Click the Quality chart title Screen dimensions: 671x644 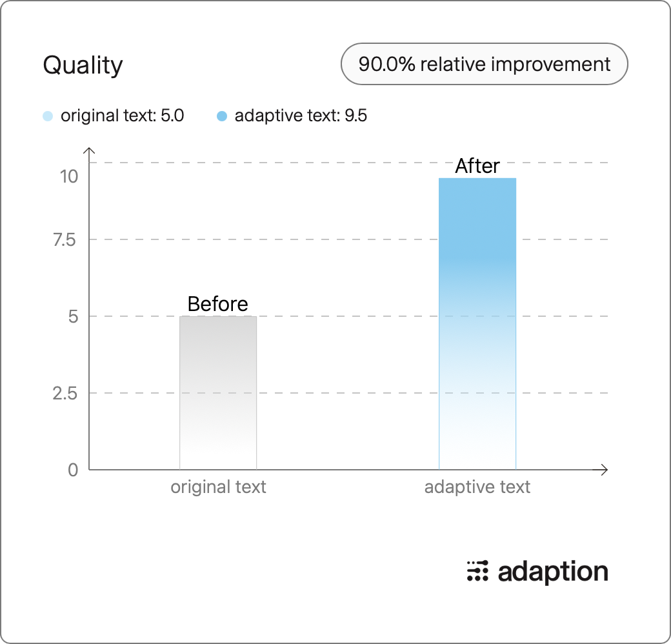(x=83, y=65)
